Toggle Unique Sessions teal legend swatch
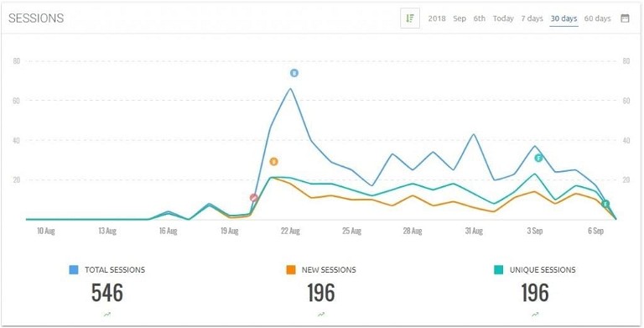The width and height of the screenshot is (644, 328). [x=498, y=270]
